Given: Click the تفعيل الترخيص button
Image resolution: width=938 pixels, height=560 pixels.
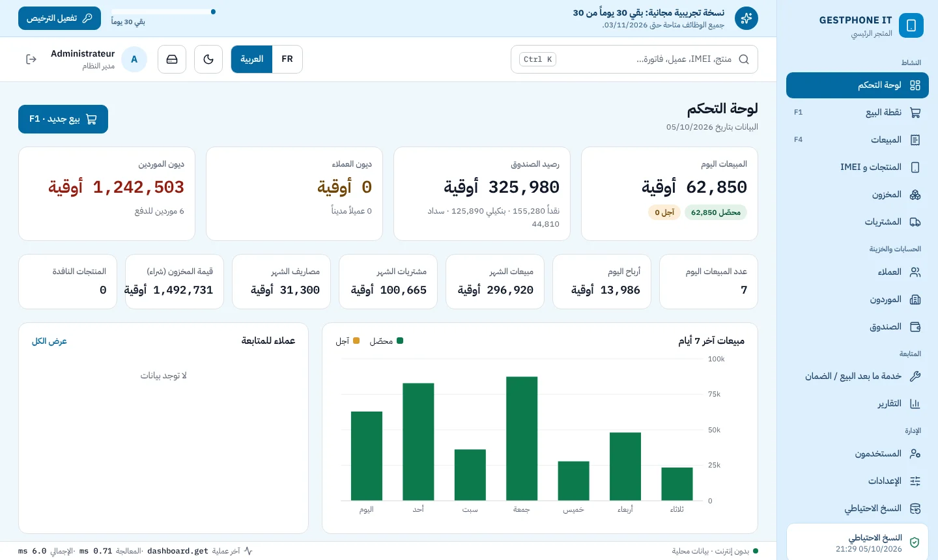Looking at the screenshot, I should click(x=60, y=18).
